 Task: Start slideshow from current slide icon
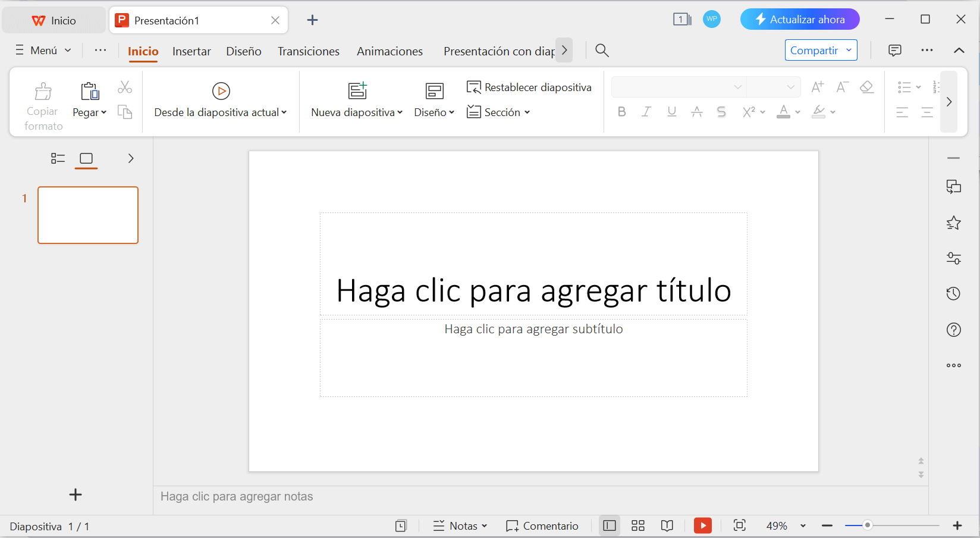pos(221,91)
